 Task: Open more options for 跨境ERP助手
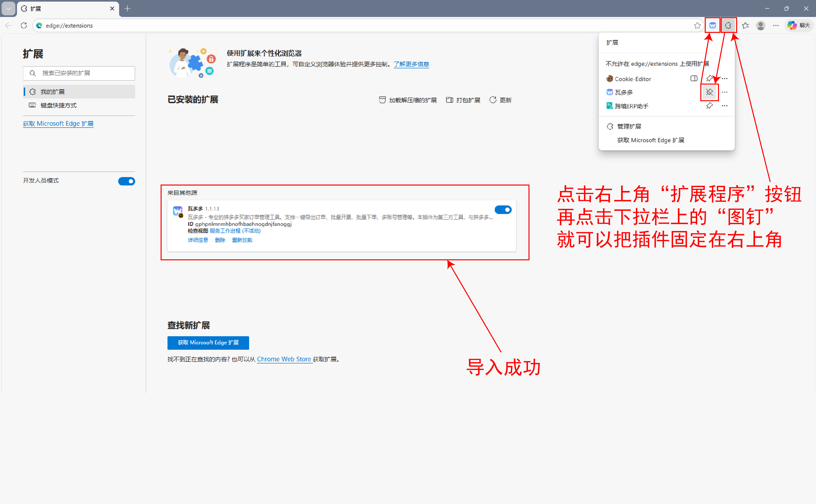pyautogui.click(x=725, y=106)
